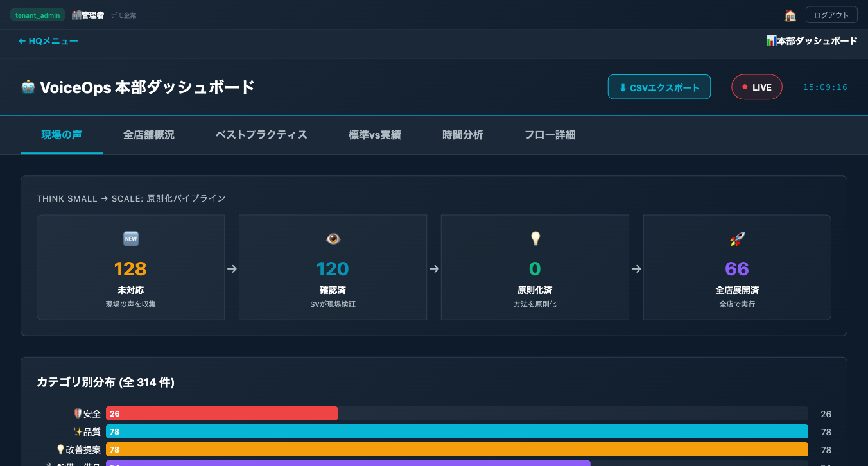The height and width of the screenshot is (466, 868).
Task: Toggle the LIVE indicator
Action: 757,87
